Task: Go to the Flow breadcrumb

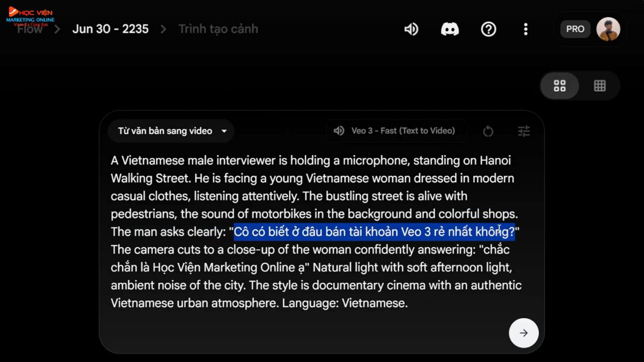Action: [30, 29]
